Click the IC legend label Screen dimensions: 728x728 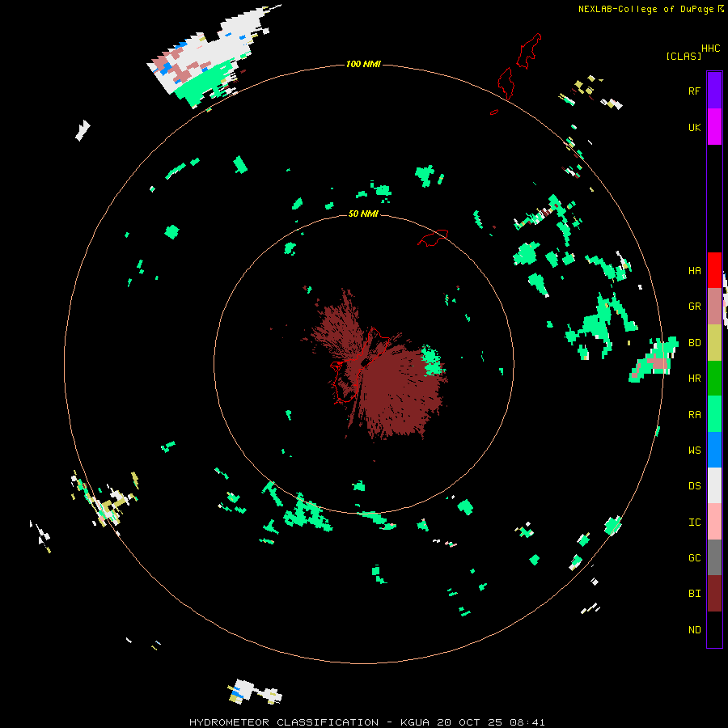click(x=694, y=523)
